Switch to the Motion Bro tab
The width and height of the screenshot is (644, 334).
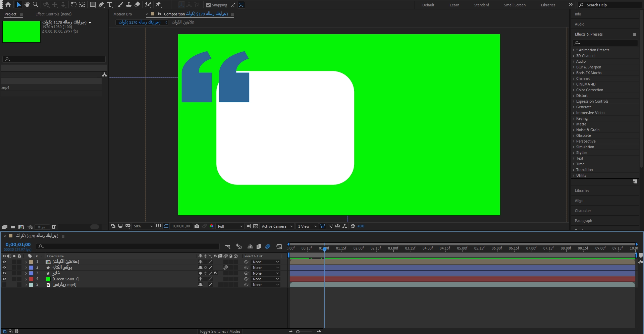click(x=123, y=14)
